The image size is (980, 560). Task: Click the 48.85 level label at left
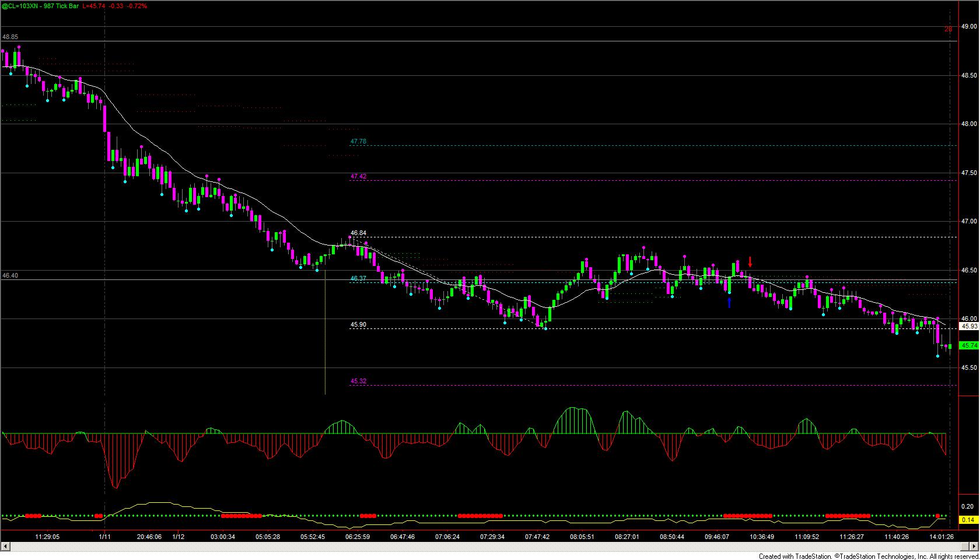click(10, 37)
